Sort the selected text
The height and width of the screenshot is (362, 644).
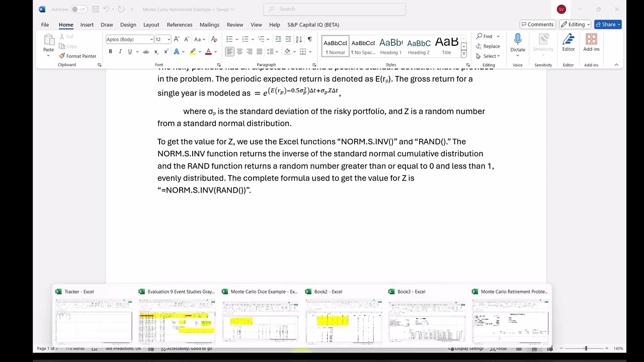299,39
